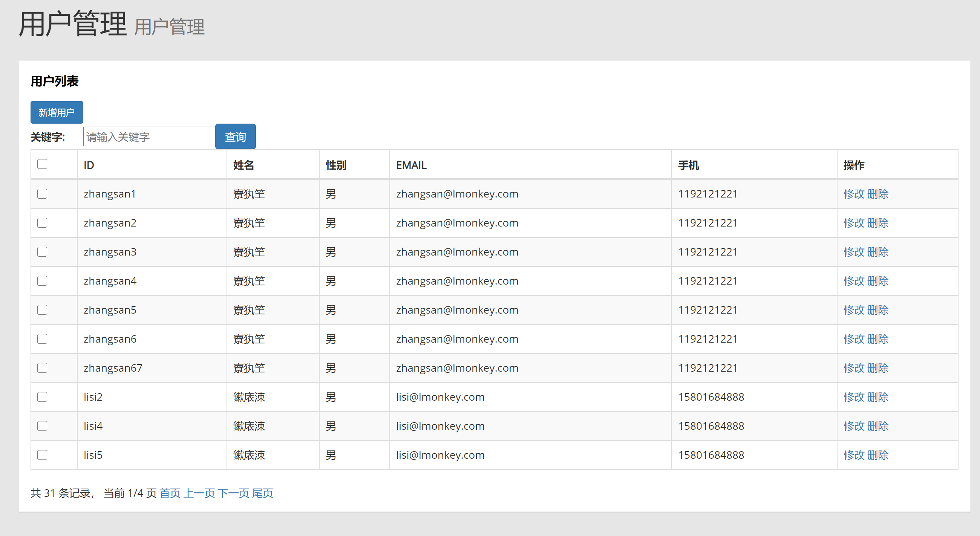Click 修改 in the lisi4 row
This screenshot has height=536, width=980.
click(x=854, y=426)
